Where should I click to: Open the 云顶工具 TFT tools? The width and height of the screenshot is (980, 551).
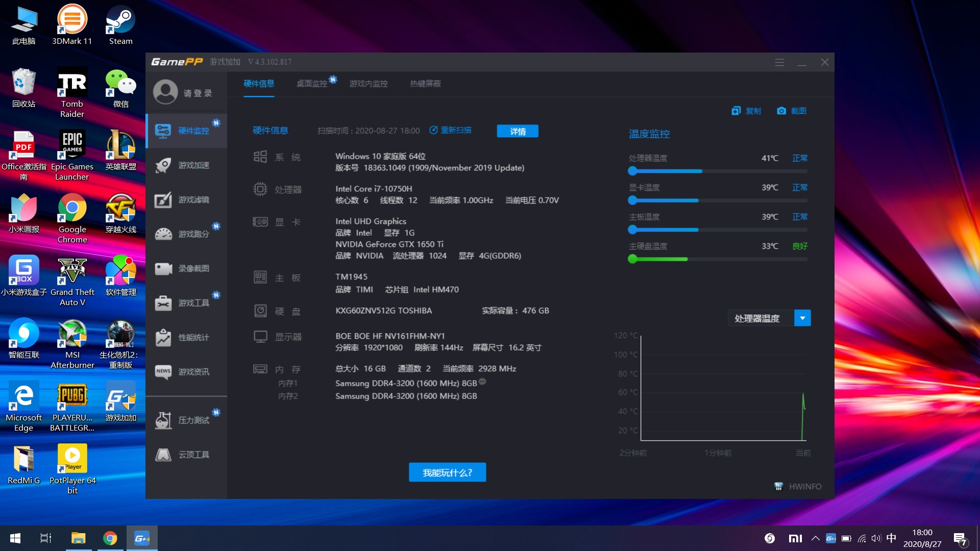coord(194,454)
